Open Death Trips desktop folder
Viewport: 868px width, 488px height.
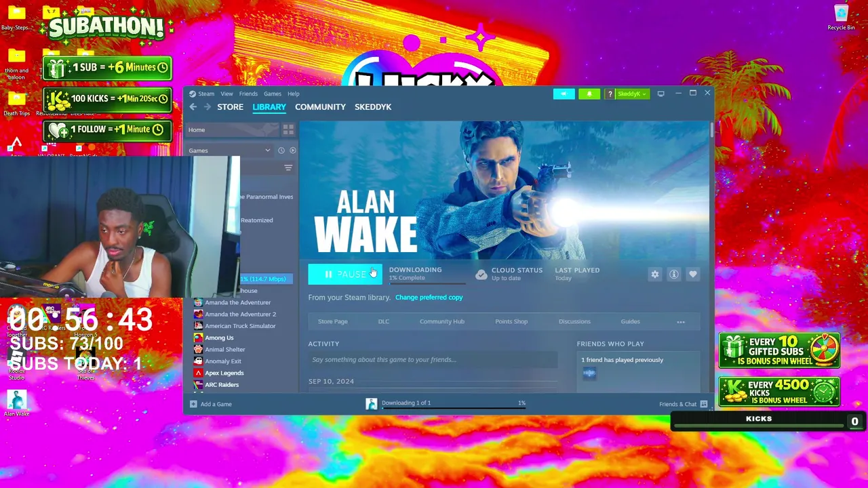click(x=16, y=104)
